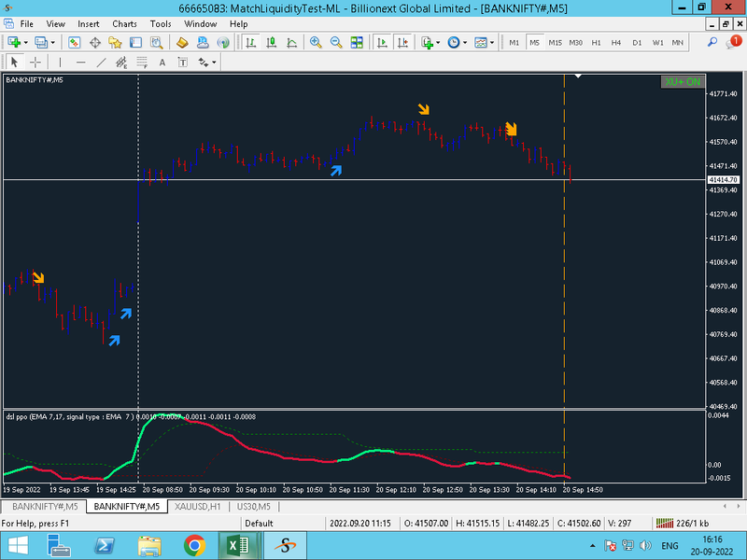Tile chart windows with grid icon
Viewport: 747px width, 560px height.
coord(357,42)
